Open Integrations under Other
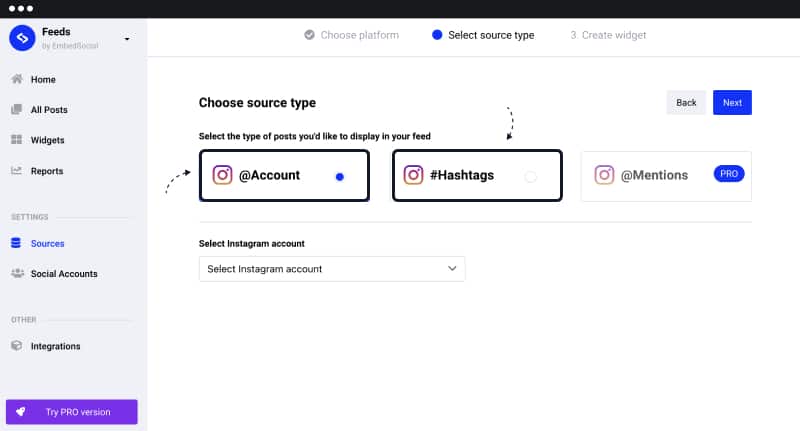The image size is (800, 431). point(55,346)
